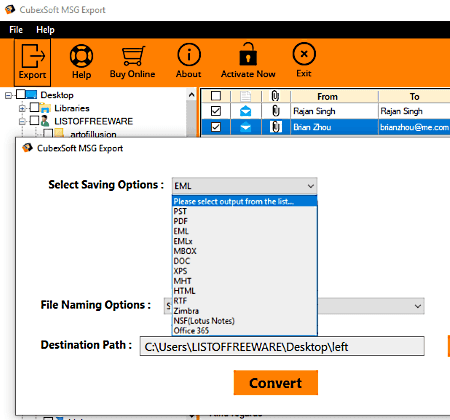The image size is (450, 420).
Task: Sort emails by the From column header
Action: (x=334, y=96)
